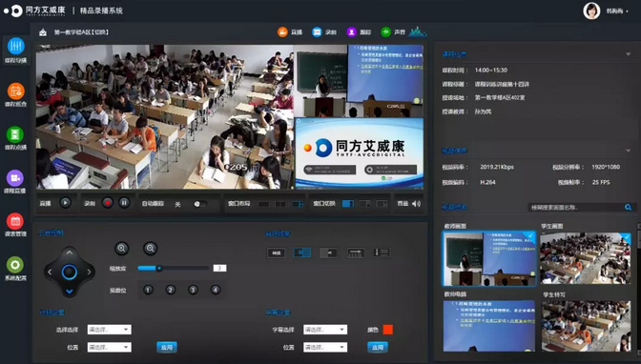
Task: Open the orange calendar icon in the sidebar
Action: tap(15, 91)
